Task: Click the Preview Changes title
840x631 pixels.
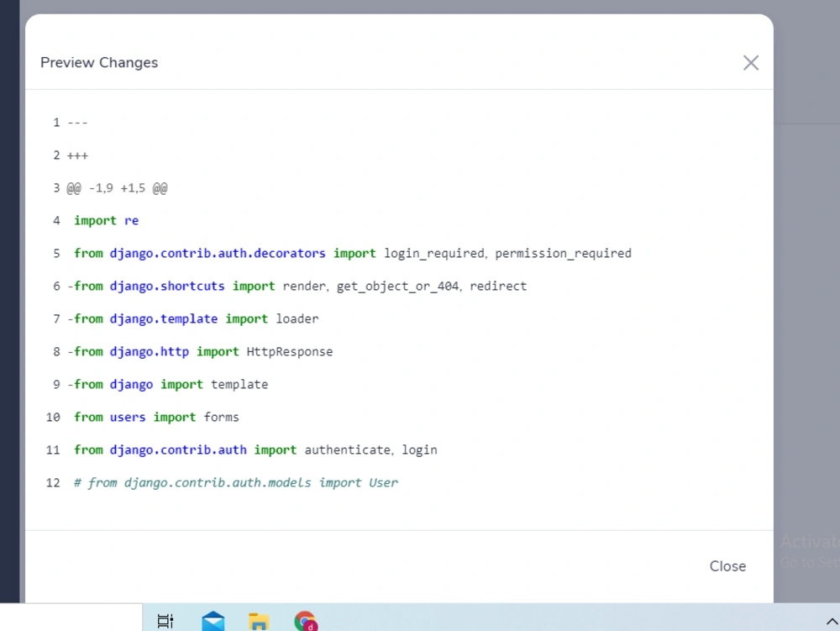Action: click(x=98, y=62)
